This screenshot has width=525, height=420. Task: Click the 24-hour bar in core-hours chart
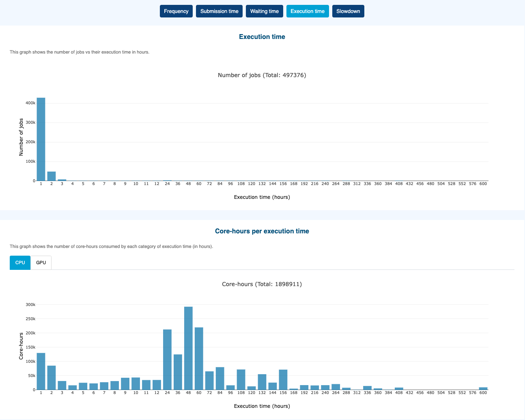pos(167,360)
